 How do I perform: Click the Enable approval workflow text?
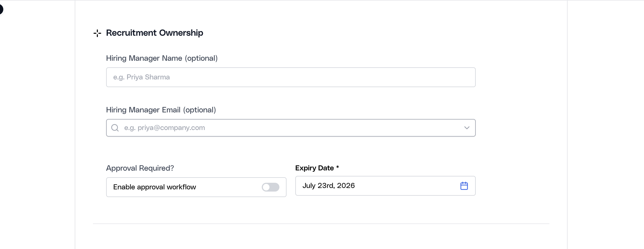point(154,187)
